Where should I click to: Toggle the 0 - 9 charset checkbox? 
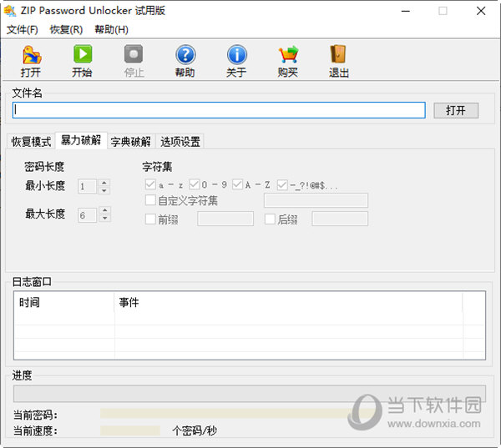pos(194,184)
